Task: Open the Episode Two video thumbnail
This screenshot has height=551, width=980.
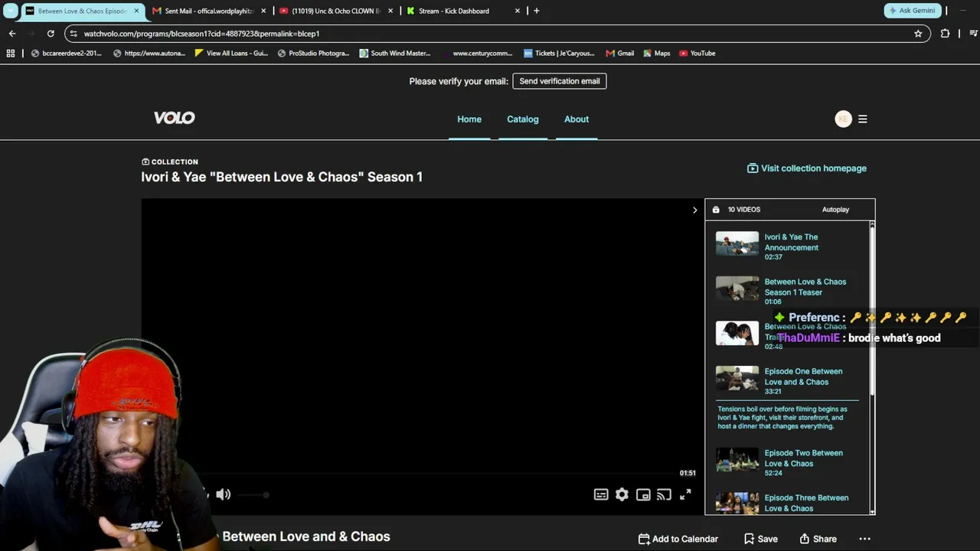Action: [737, 459]
